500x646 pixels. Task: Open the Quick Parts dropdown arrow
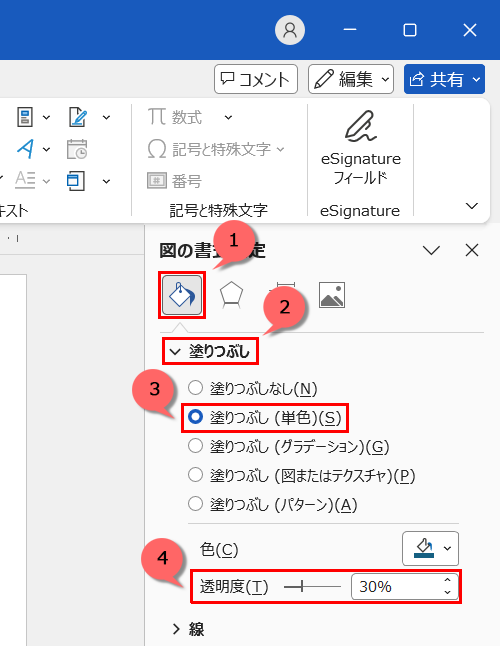tap(47, 117)
